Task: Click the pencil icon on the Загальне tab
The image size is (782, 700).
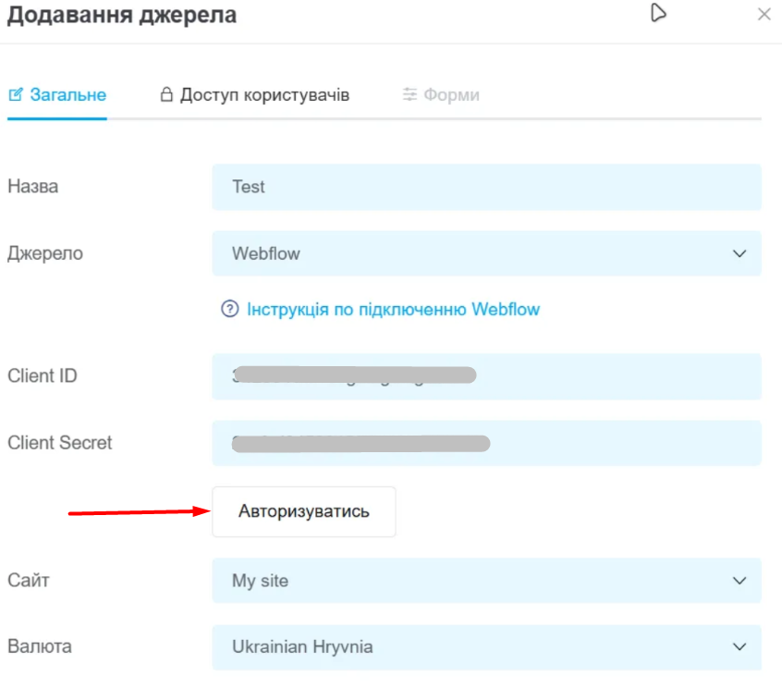Action: (16, 94)
